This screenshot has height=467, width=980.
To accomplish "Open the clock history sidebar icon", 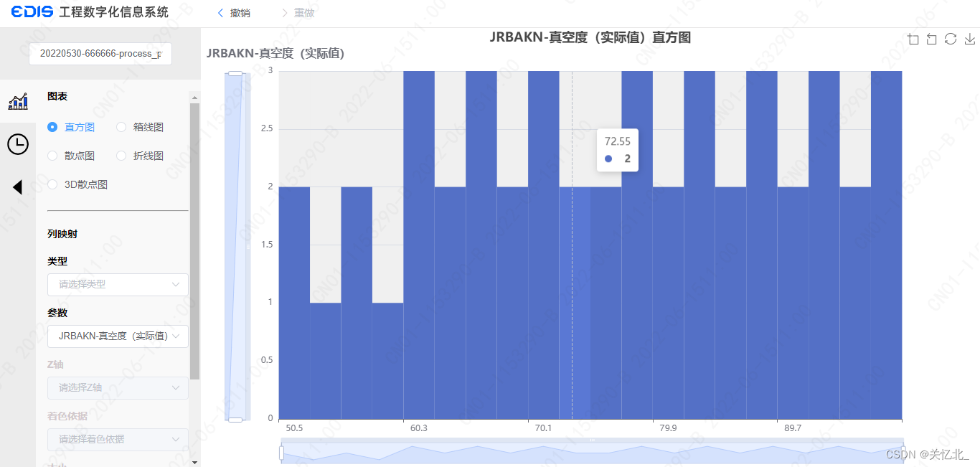I will (x=18, y=144).
